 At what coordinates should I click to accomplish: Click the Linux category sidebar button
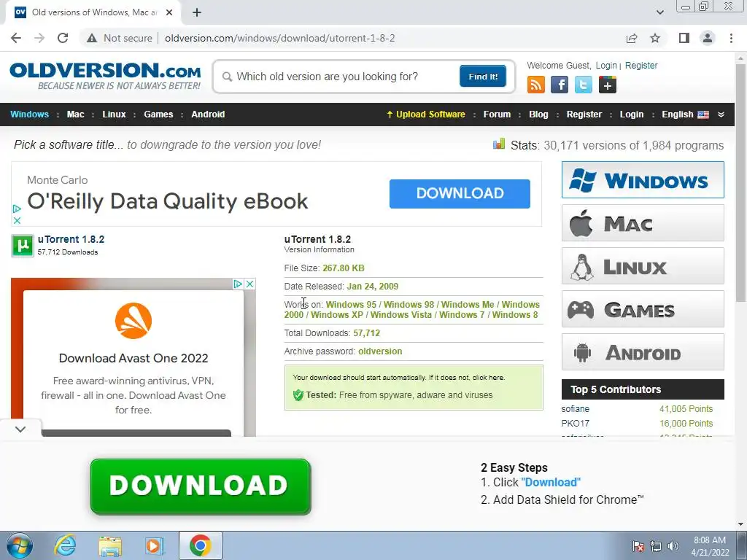click(643, 265)
